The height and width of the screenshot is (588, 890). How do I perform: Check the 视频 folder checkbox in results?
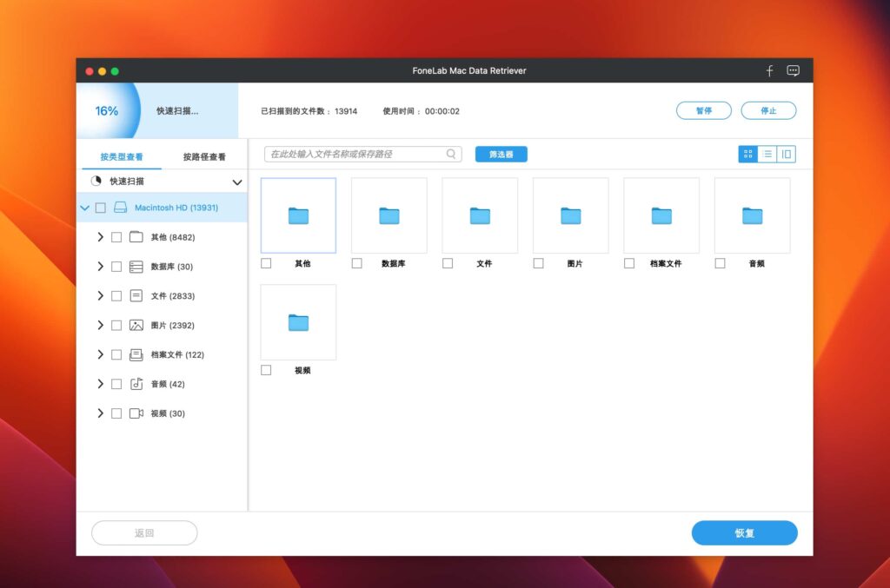point(266,370)
